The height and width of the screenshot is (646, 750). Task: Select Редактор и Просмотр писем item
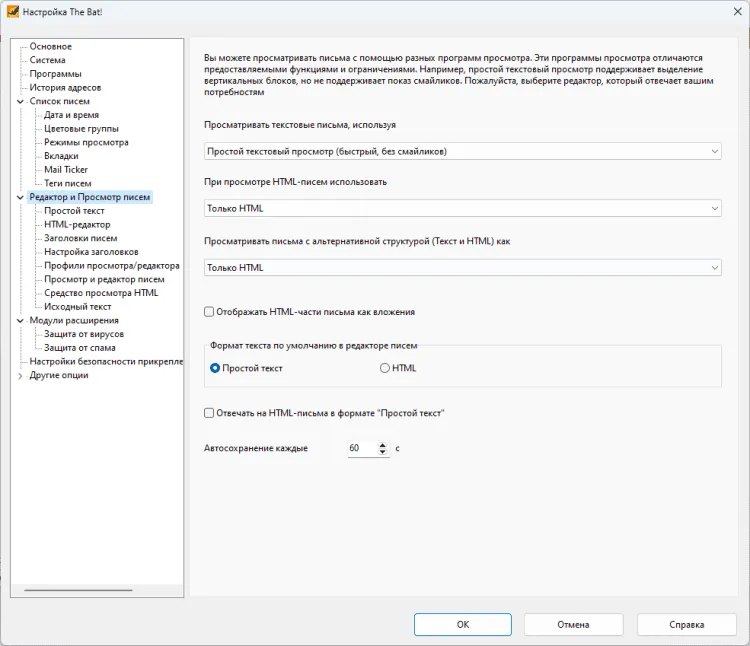tap(90, 197)
